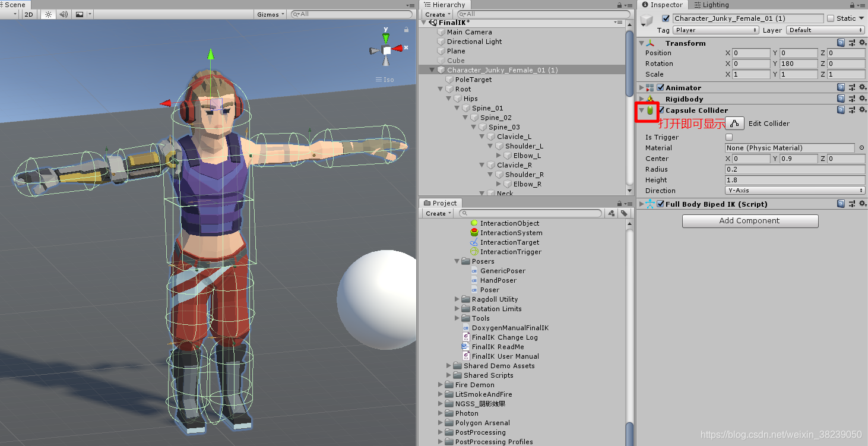Click the Animator component help icon

point(841,87)
